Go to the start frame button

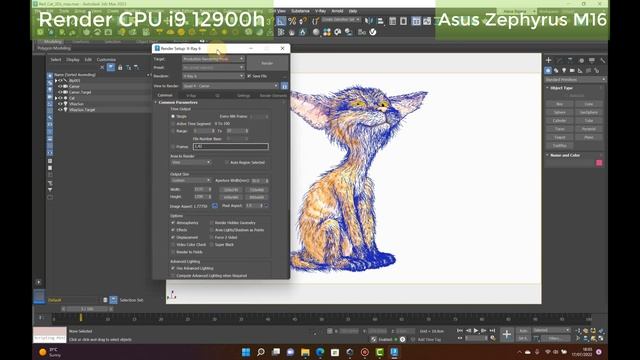pyautogui.click(x=460, y=331)
